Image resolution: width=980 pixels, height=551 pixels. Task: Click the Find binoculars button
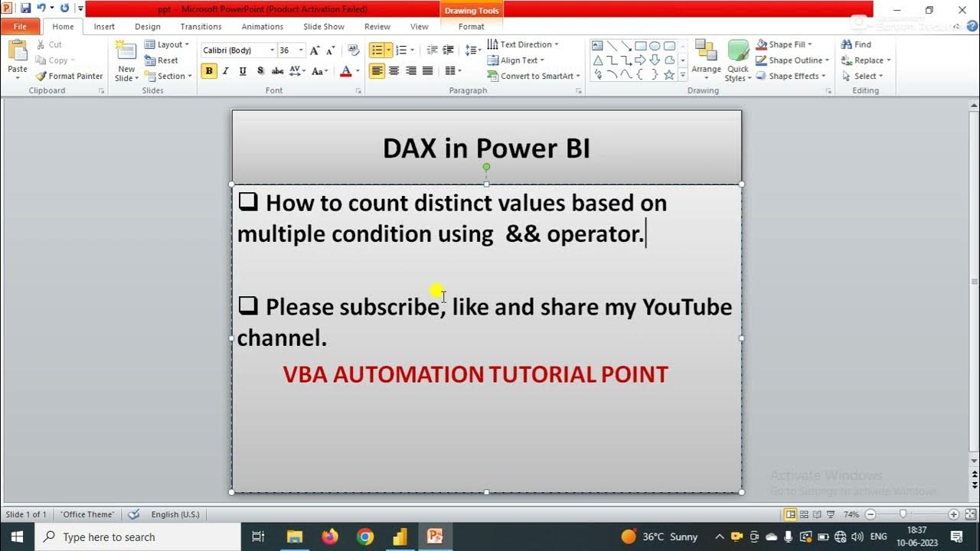(x=856, y=44)
